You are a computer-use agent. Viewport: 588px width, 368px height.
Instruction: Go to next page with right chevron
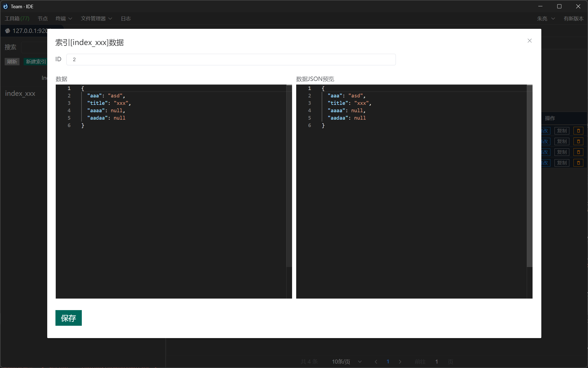coord(400,361)
